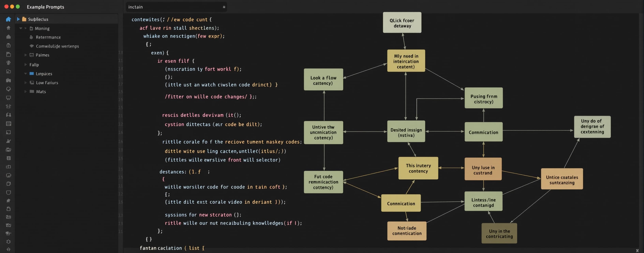The width and height of the screenshot is (644, 253).
Task: Select Reterrmance in the file tree
Action: click(48, 37)
